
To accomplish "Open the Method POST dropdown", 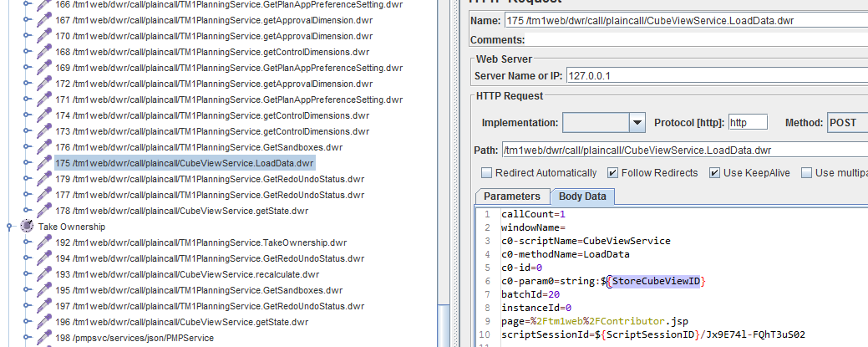I will [x=847, y=123].
